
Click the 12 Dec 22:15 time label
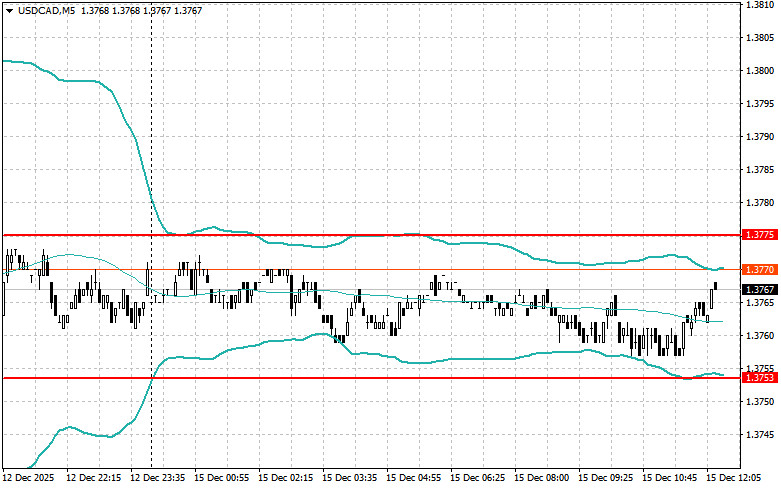[94, 478]
